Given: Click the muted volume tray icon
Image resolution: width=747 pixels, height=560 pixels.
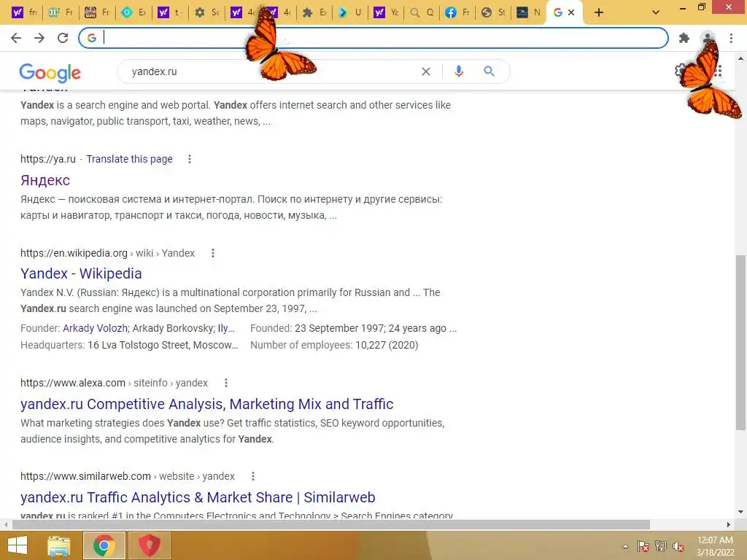Looking at the screenshot, I should [678, 546].
